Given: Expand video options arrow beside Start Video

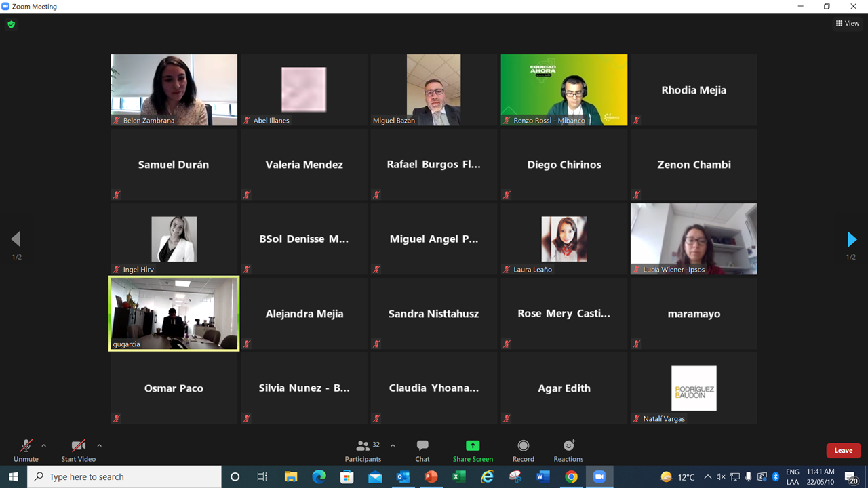Looking at the screenshot, I should pyautogui.click(x=99, y=445).
